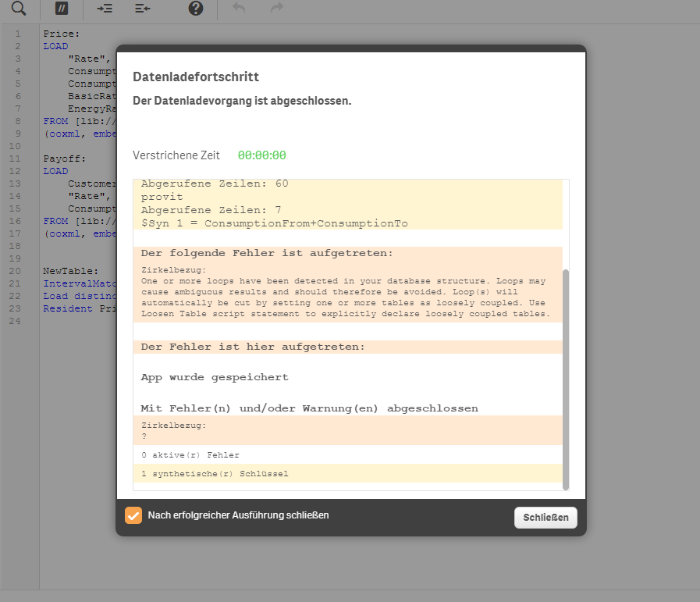Image resolution: width=700 pixels, height=602 pixels.
Task: Click the '(ooxml,' text on line 9
Action: 64,134
